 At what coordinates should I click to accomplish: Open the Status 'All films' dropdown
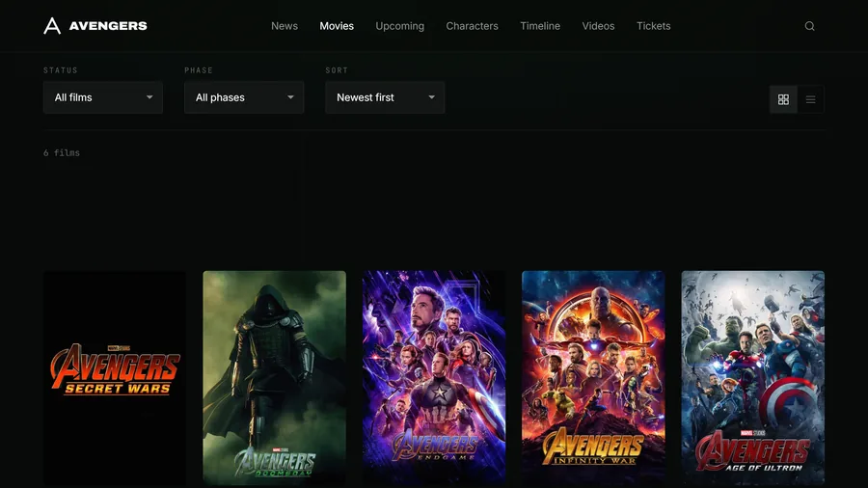pos(103,97)
